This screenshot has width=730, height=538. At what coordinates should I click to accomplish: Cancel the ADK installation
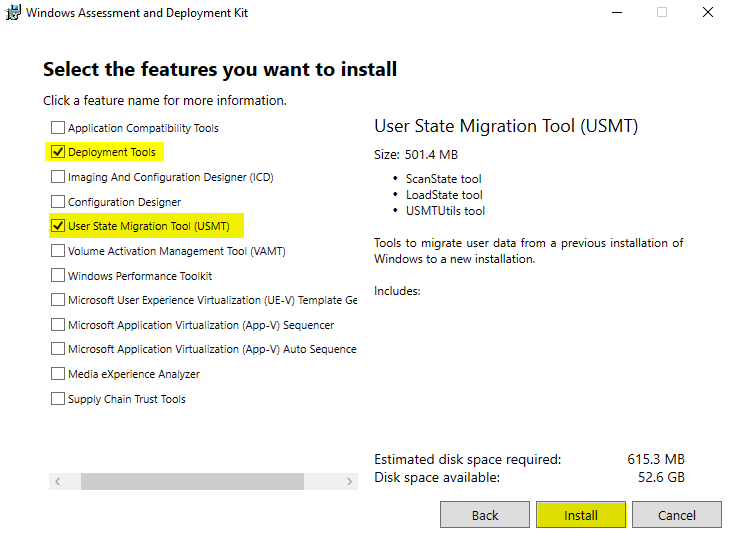click(x=676, y=515)
